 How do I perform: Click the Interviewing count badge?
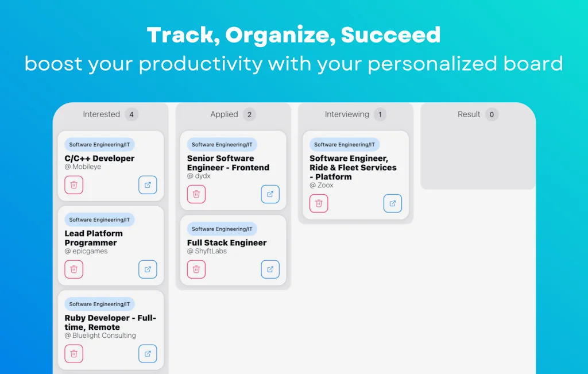click(x=380, y=114)
